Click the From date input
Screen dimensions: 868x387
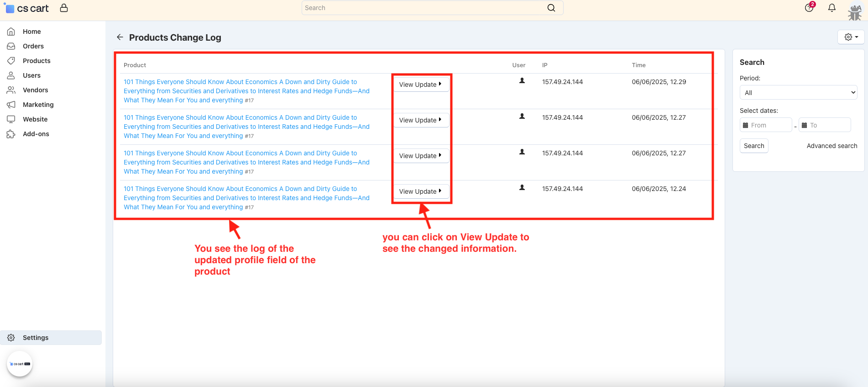click(x=766, y=125)
